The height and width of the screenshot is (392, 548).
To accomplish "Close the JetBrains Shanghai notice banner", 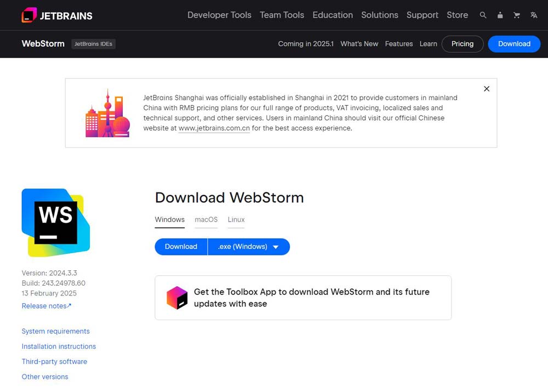I will coord(486,89).
